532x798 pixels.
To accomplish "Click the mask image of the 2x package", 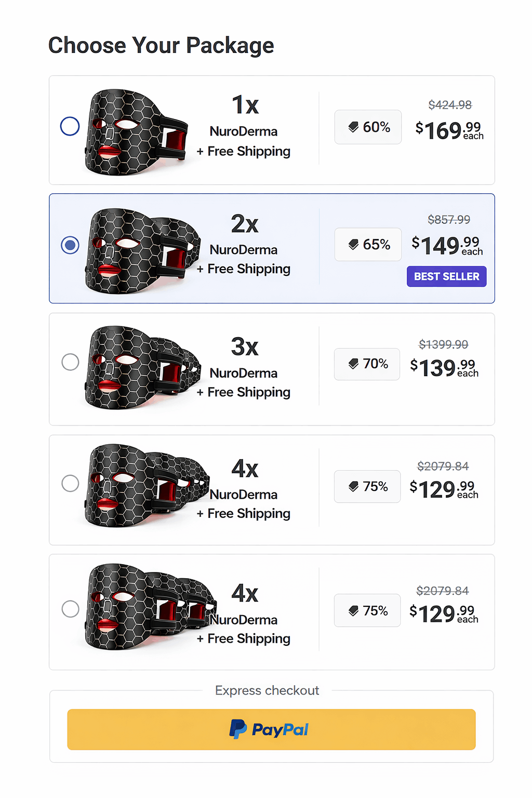I will (141, 250).
